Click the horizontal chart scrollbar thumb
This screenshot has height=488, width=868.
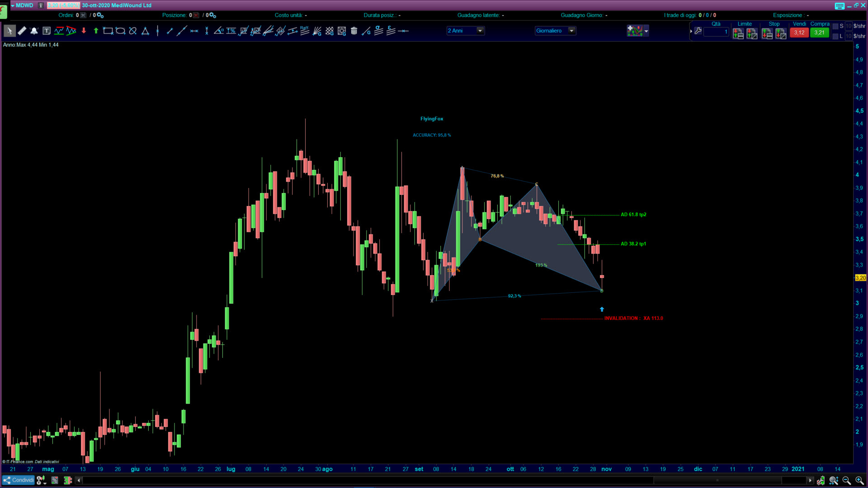717,480
